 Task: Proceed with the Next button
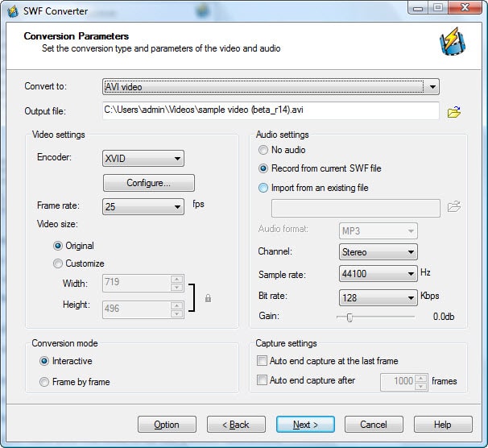click(305, 425)
